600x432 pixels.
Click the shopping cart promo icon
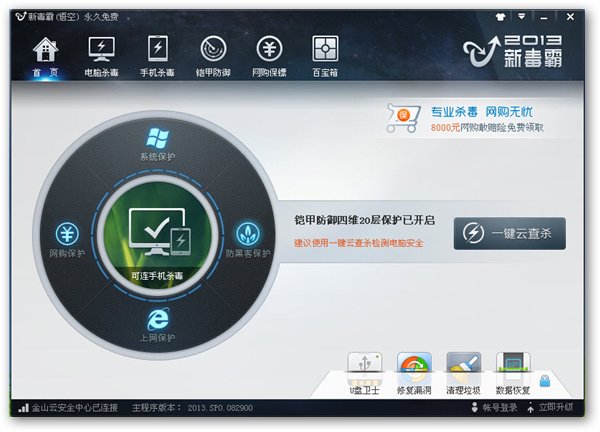click(x=403, y=118)
